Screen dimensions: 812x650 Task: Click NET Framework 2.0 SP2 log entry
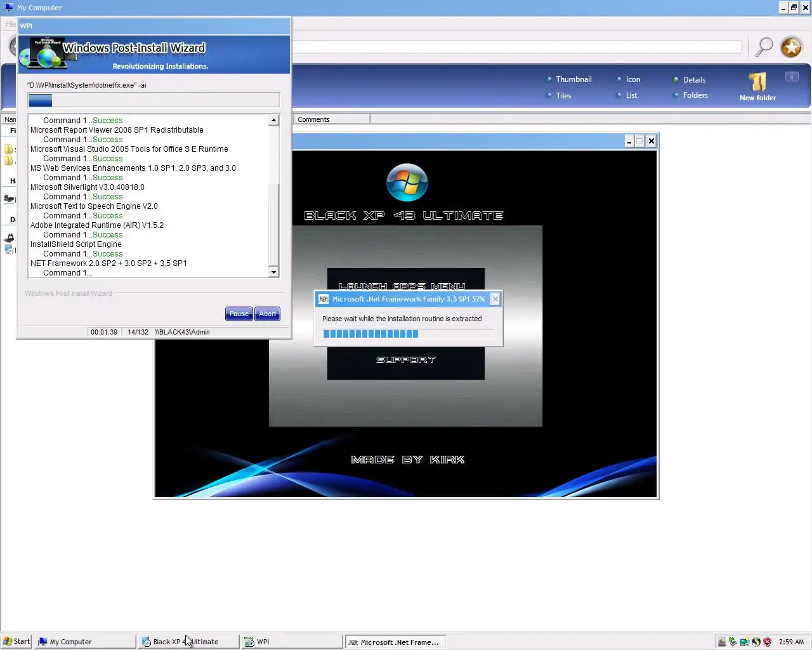(108, 263)
